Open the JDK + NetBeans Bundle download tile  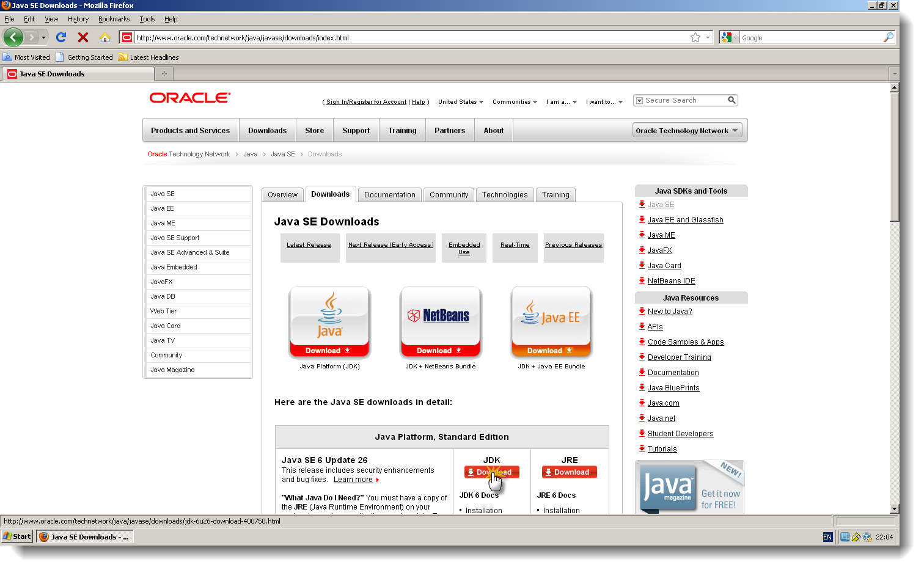[440, 322]
